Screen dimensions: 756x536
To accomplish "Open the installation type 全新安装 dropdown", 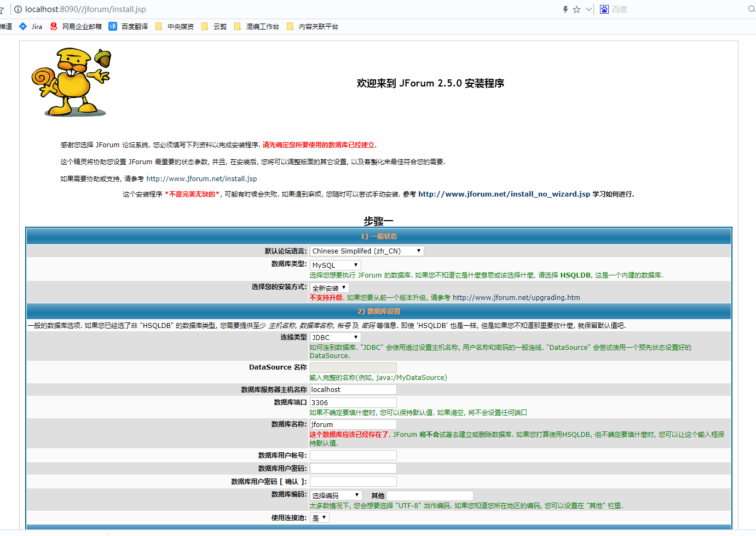I will (x=329, y=287).
